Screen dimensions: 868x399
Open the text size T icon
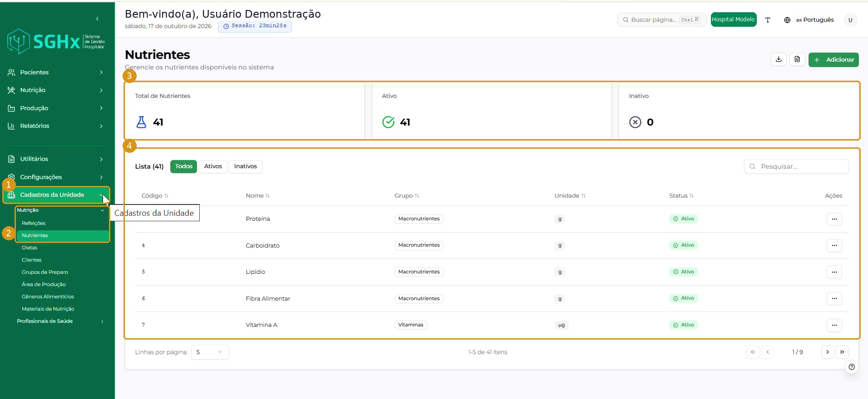point(768,20)
